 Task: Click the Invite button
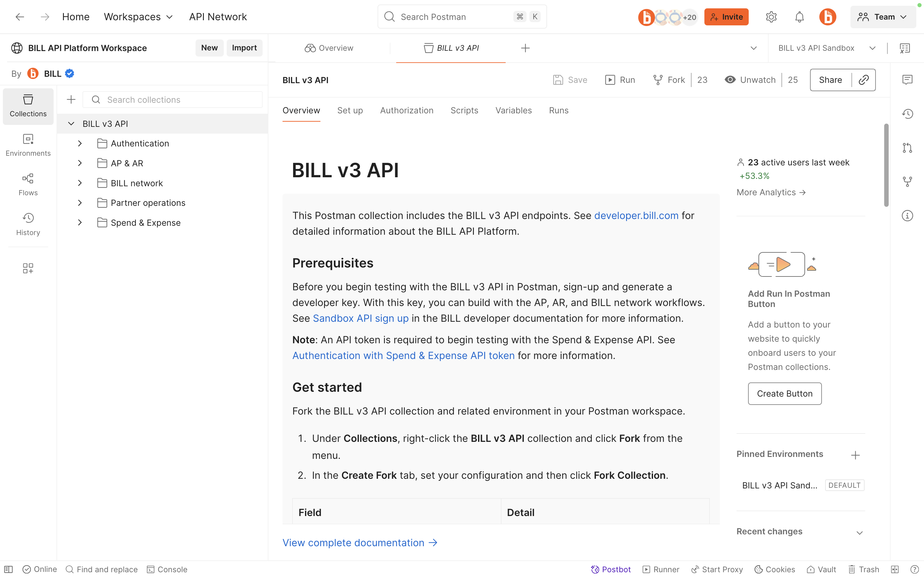coord(726,17)
